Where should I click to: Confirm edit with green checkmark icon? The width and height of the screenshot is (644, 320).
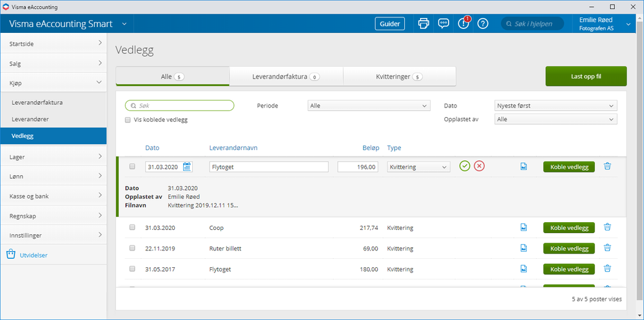click(x=465, y=166)
